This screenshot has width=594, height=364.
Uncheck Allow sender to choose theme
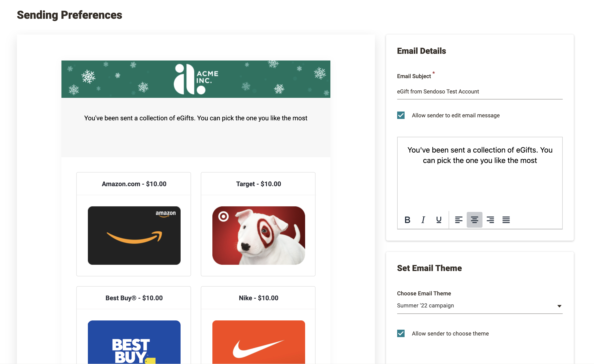(401, 333)
